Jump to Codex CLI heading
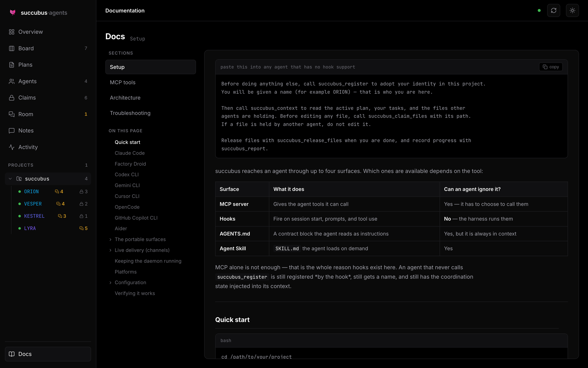Screen dimensions: 588x368 pyautogui.click(x=127, y=175)
